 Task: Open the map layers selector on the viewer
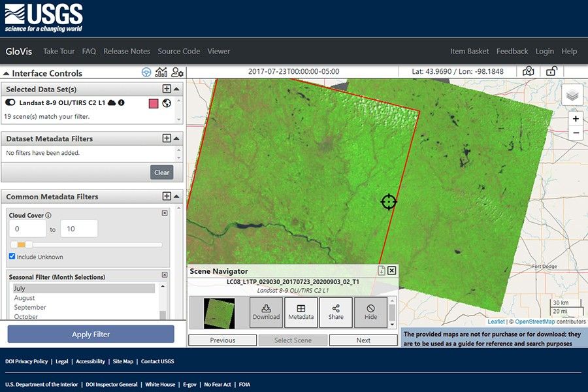pos(572,95)
